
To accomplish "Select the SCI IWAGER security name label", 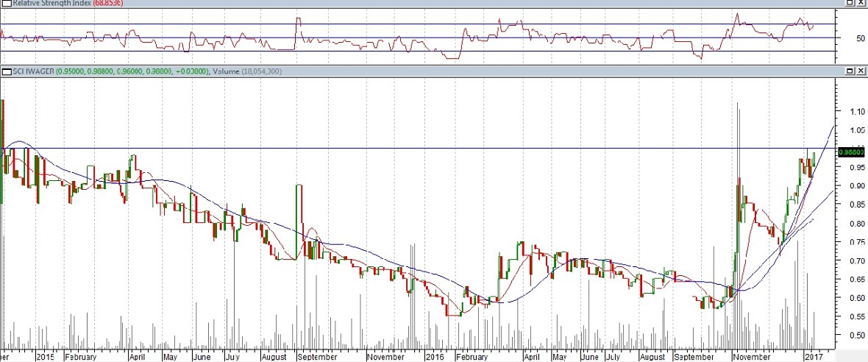I will click(32, 71).
